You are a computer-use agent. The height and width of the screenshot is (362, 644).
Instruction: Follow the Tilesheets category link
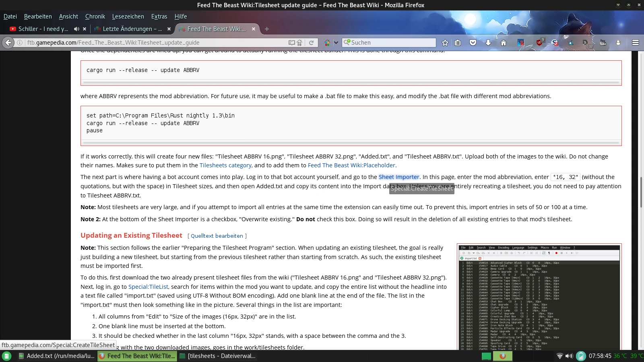point(225,165)
